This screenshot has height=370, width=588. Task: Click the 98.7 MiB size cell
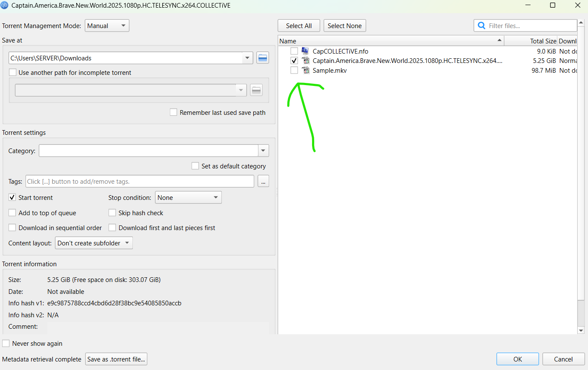(x=543, y=70)
